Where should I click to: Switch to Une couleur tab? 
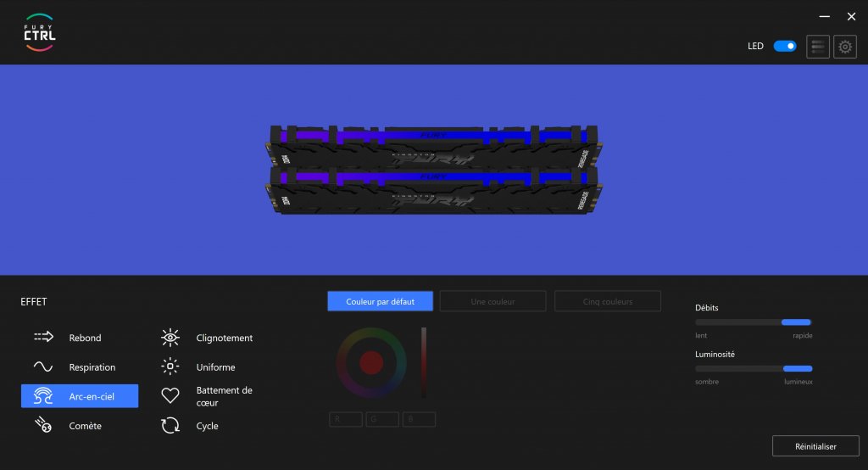492,301
